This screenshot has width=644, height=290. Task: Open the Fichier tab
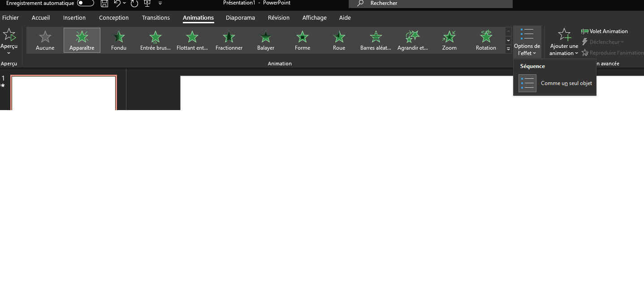(x=10, y=18)
